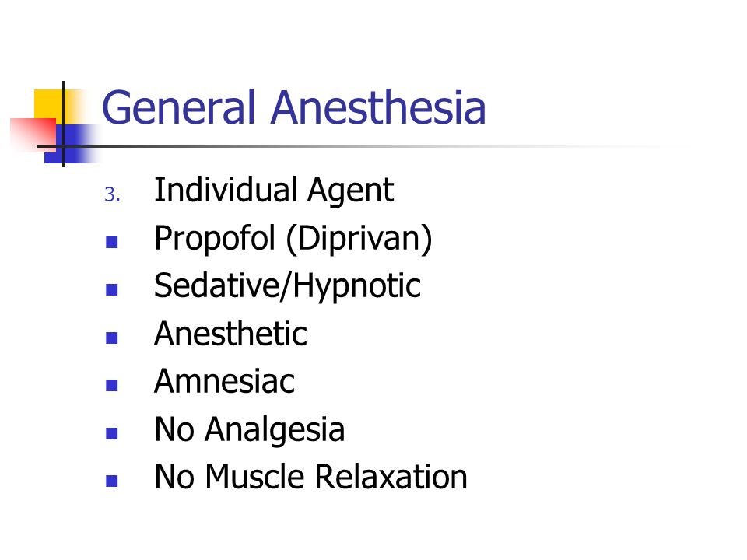The image size is (747, 560).
Task: Click the number 3 list marker
Action: point(112,194)
